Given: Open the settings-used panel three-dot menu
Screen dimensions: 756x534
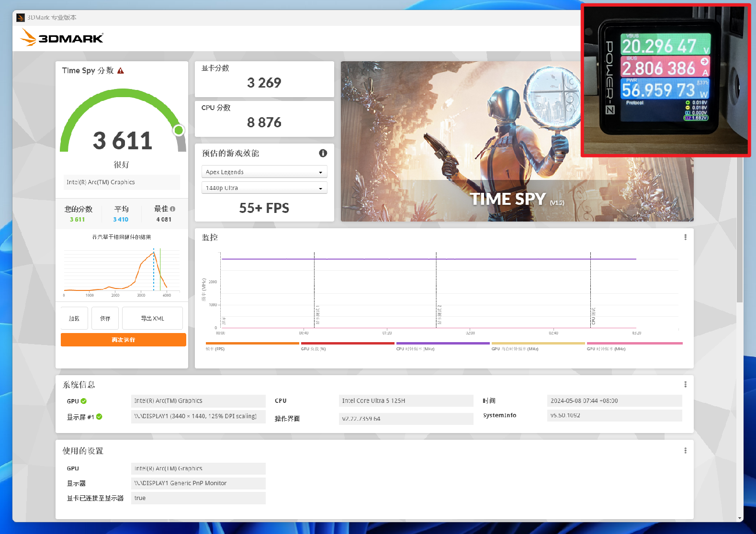Looking at the screenshot, I should click(x=686, y=451).
